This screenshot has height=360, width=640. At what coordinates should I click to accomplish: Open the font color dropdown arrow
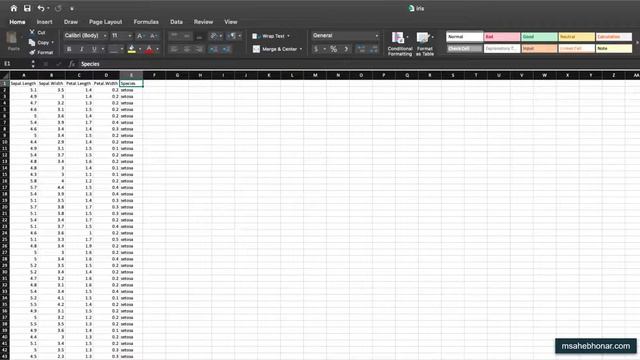click(x=157, y=49)
